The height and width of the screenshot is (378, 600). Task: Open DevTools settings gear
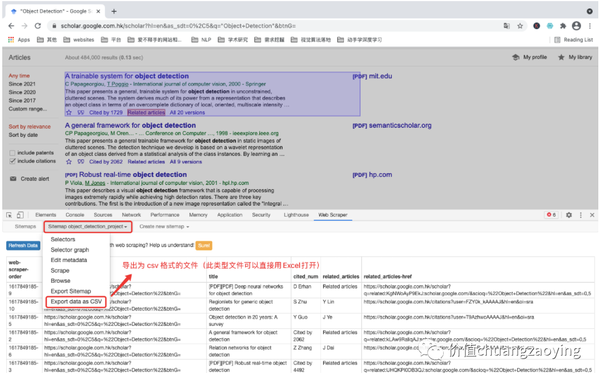click(569, 215)
